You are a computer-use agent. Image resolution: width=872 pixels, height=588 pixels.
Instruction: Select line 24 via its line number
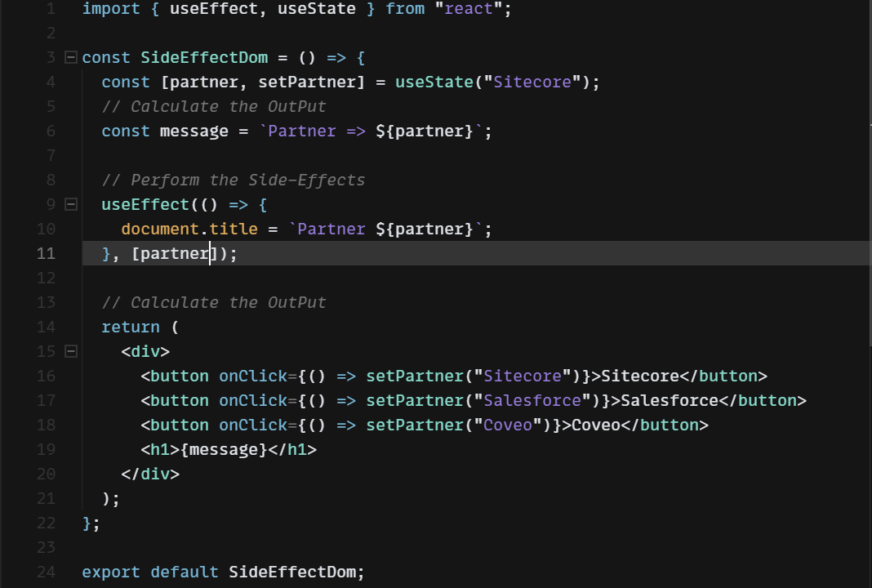(x=47, y=572)
